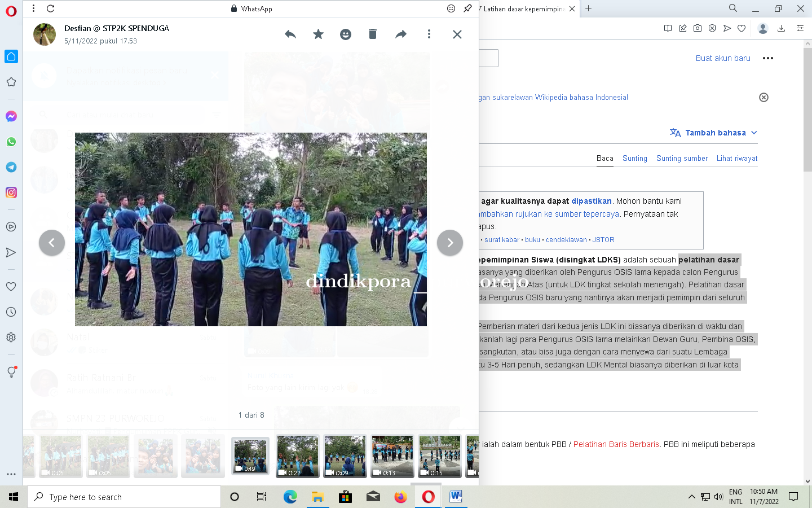
Task: Click the Wikipedia search input field
Action: click(x=489, y=58)
